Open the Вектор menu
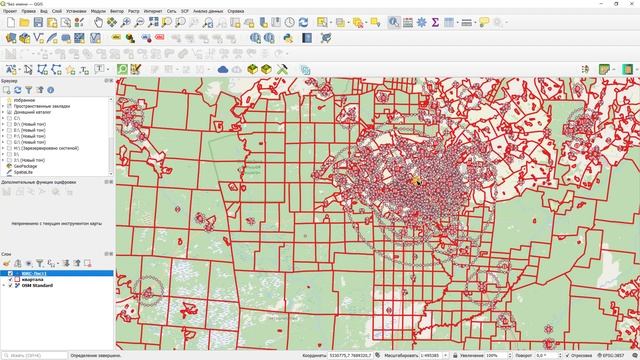 (117, 11)
